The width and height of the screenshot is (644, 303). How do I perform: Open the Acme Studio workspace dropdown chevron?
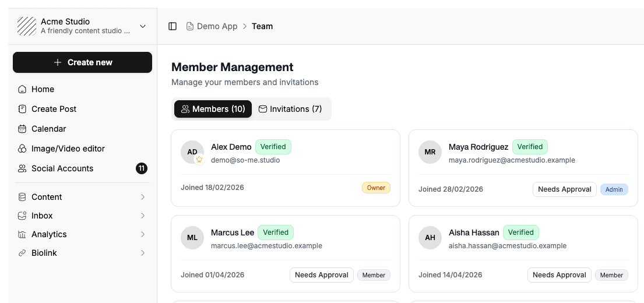point(143,26)
